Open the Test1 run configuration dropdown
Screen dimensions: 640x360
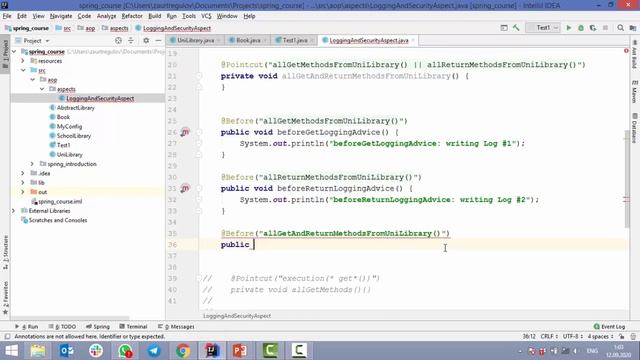click(543, 28)
